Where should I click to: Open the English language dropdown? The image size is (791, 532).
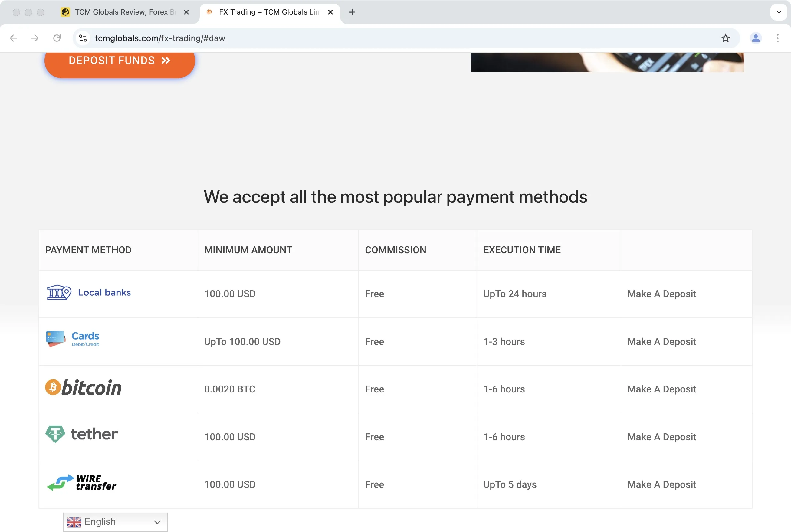click(115, 522)
